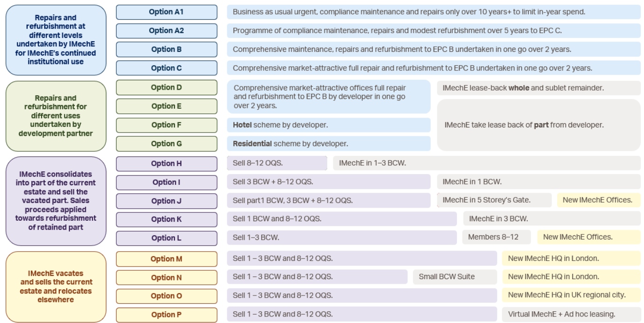Image resolution: width=644 pixels, height=323 pixels.
Task: Select the Residential scheme by developer box
Action: [329, 144]
